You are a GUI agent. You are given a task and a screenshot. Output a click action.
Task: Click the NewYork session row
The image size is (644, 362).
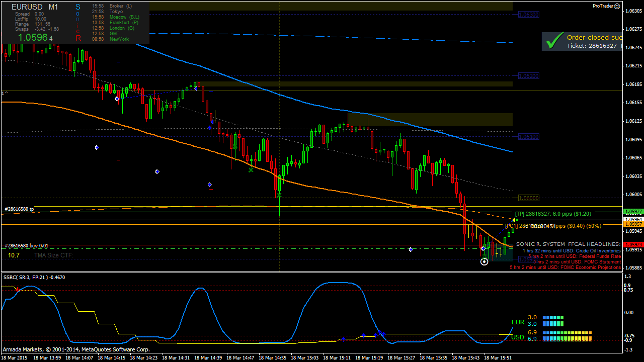(111, 39)
